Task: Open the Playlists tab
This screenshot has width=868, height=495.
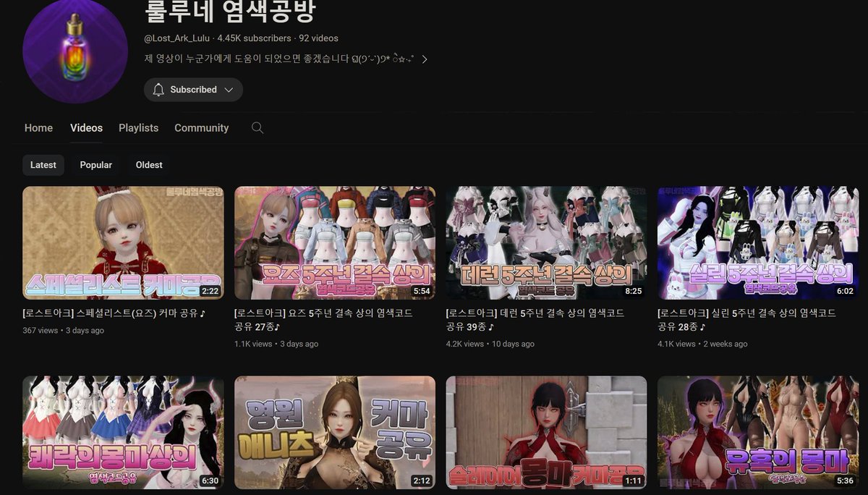Action: coord(138,127)
